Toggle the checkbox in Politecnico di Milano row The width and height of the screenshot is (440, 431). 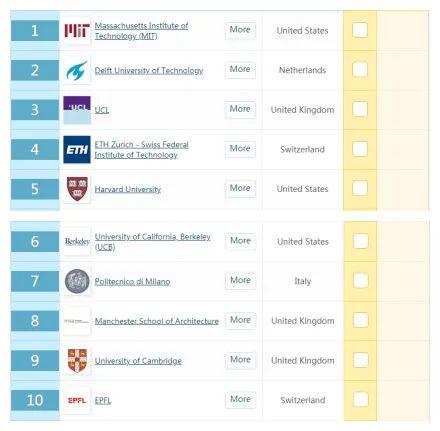[x=360, y=280]
